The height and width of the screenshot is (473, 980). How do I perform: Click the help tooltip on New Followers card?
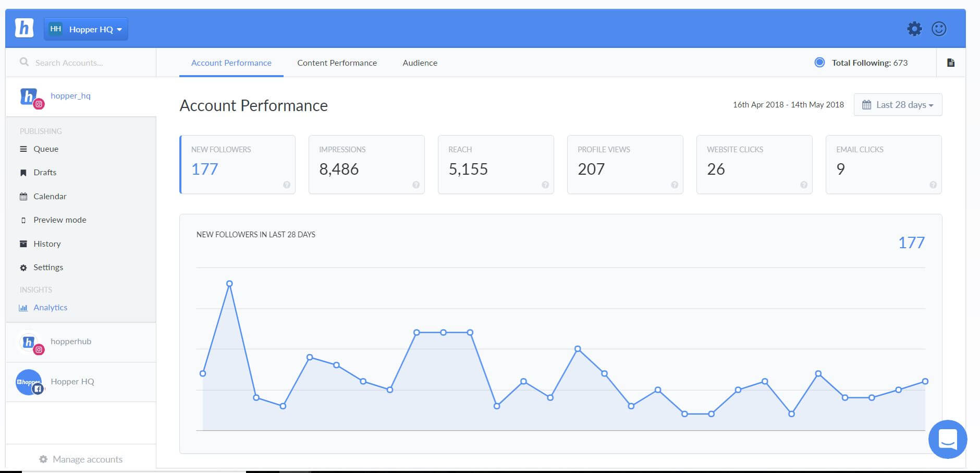click(x=287, y=185)
